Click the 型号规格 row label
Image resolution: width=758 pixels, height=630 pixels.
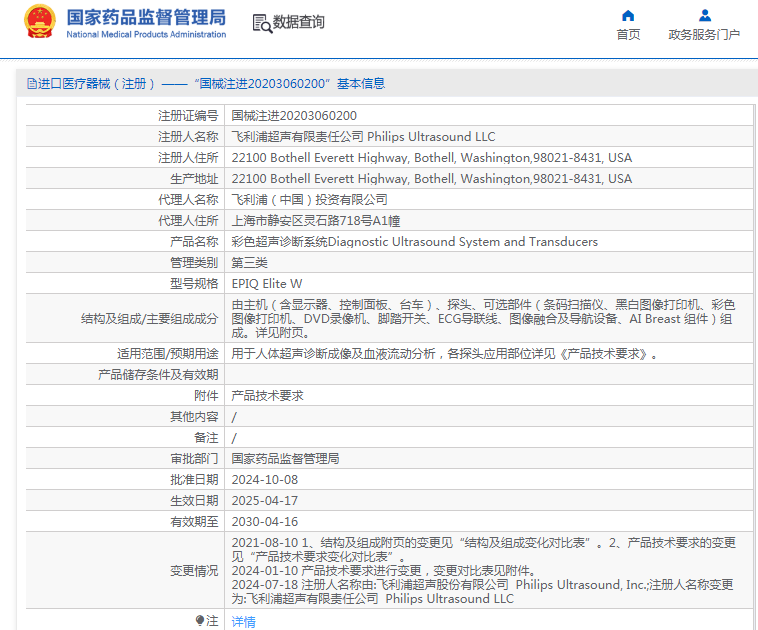click(194, 284)
